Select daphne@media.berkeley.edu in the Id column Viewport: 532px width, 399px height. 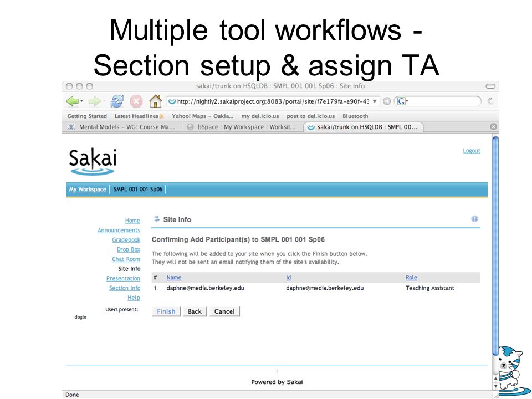pos(325,288)
